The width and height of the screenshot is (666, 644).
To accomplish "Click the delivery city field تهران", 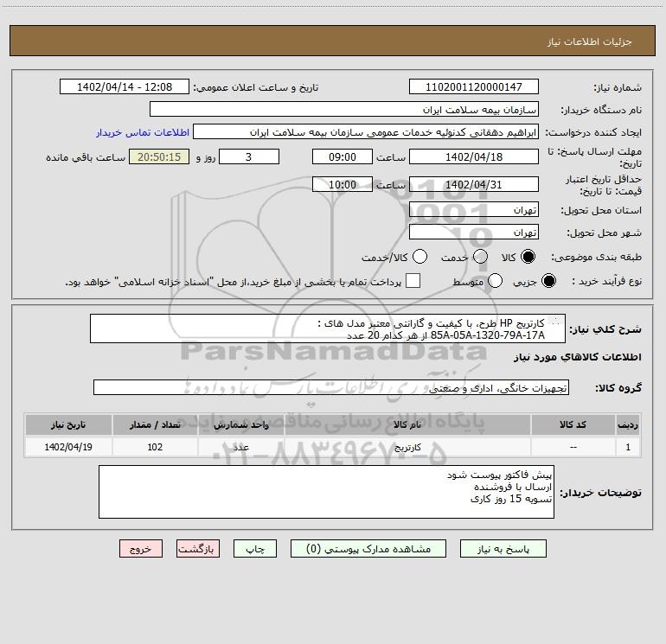I will tap(474, 233).
